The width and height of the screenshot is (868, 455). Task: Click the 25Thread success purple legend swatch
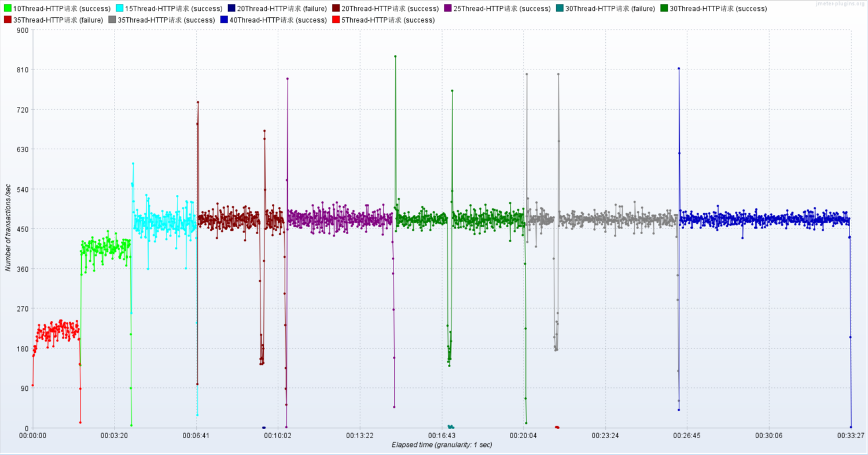coord(448,9)
